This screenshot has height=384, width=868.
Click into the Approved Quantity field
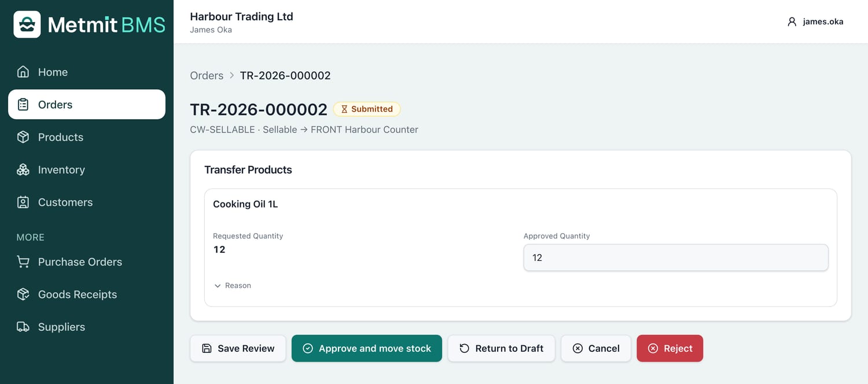pos(676,257)
